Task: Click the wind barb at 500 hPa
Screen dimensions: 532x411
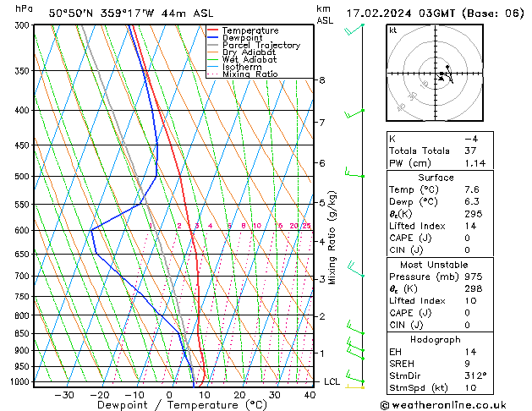Action: (354, 172)
